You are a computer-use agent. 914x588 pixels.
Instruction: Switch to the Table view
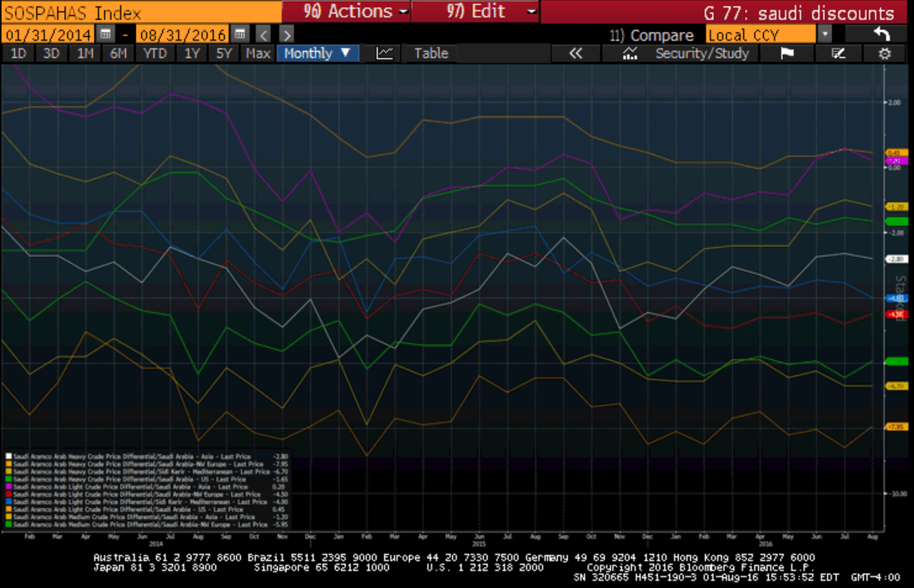pos(431,54)
